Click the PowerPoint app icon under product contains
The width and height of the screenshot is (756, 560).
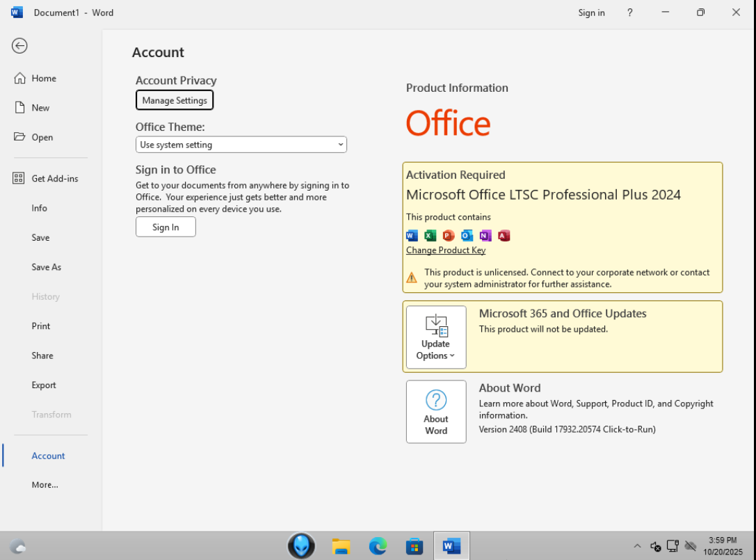pos(449,235)
